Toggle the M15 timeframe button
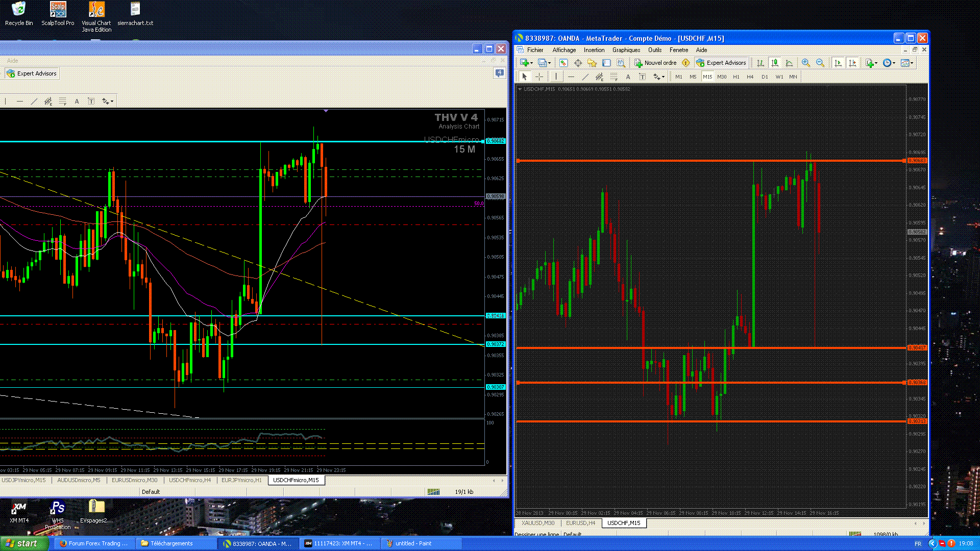Viewport: 980px width, 551px height. click(x=707, y=77)
